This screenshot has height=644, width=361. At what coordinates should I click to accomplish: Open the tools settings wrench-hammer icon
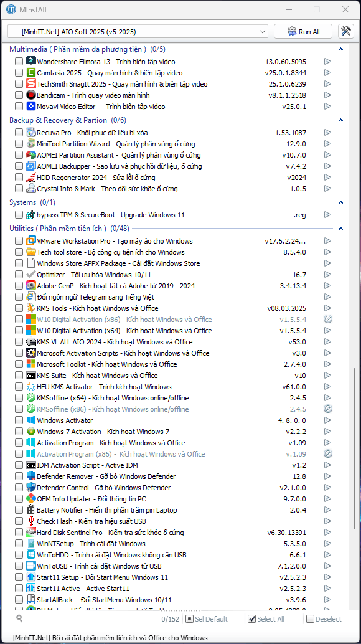(x=346, y=31)
